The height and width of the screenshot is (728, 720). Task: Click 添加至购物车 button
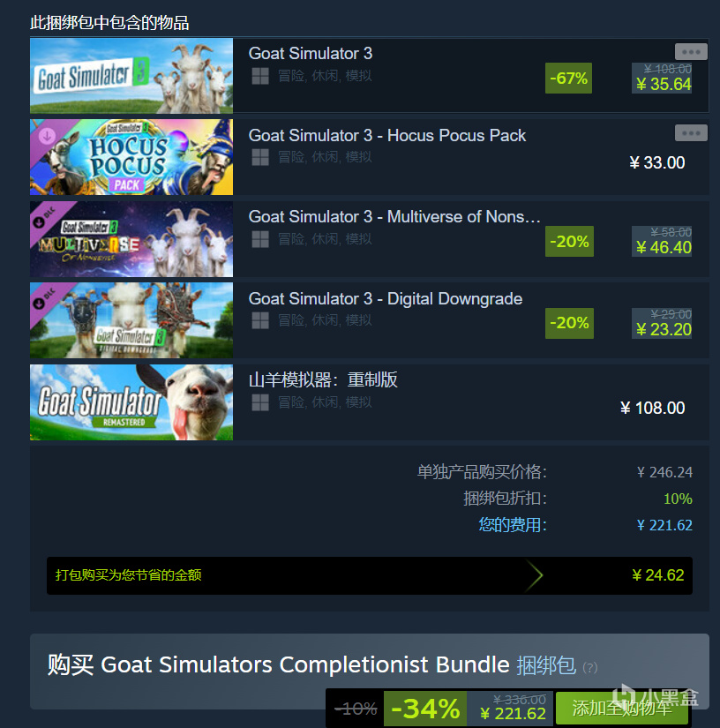tap(622, 708)
